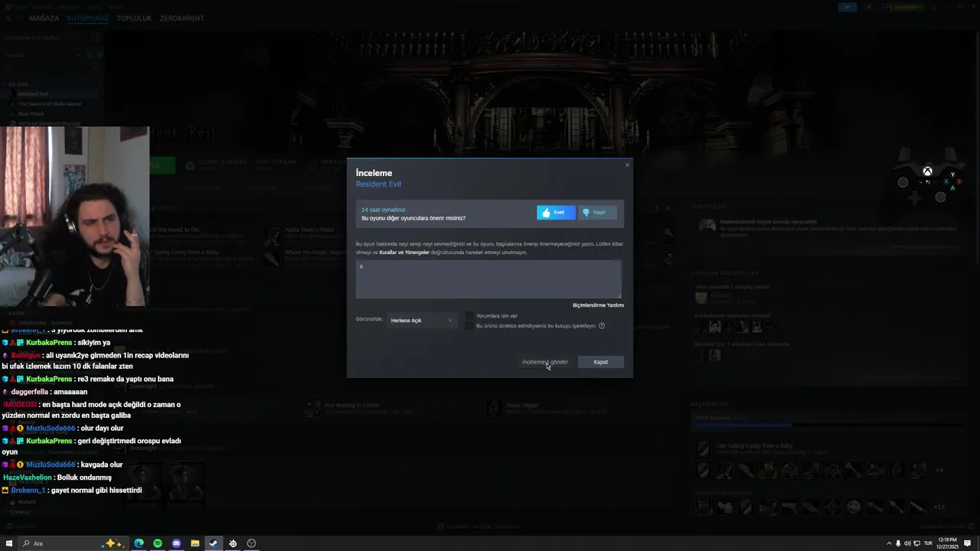Image resolution: width=980 pixels, height=551 pixels.
Task: Click the microphone tray icon
Action: 898,543
